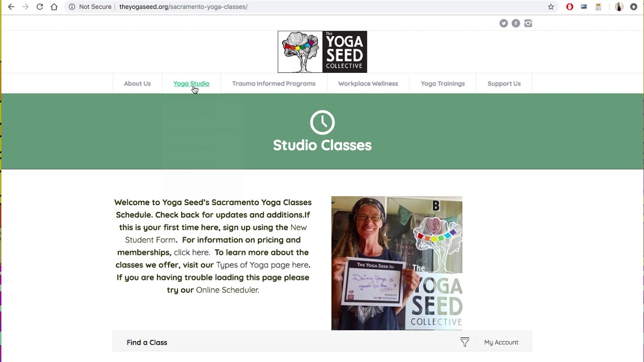Open the New Student Form link
The height and width of the screenshot is (362, 644).
click(216, 234)
